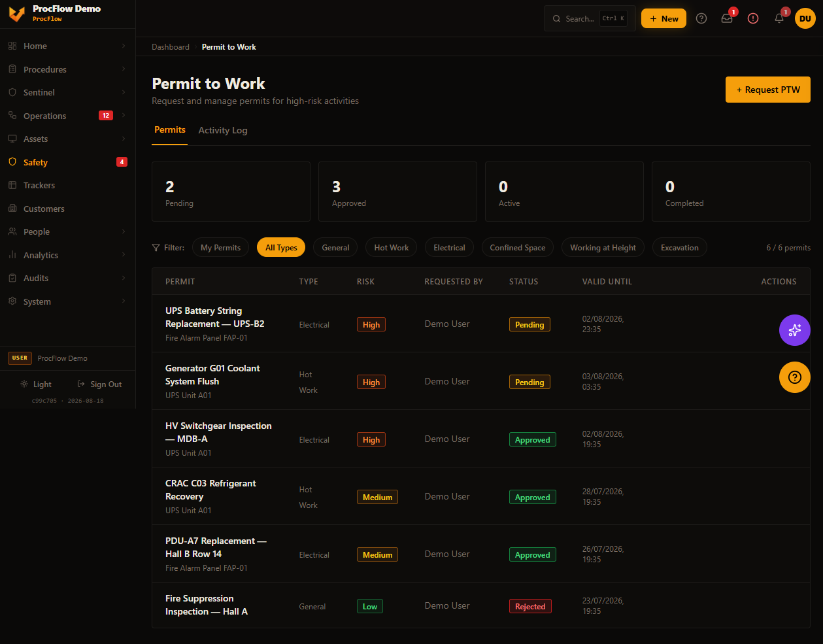The width and height of the screenshot is (823, 644).
Task: Filter permits by Excavation
Action: point(680,247)
